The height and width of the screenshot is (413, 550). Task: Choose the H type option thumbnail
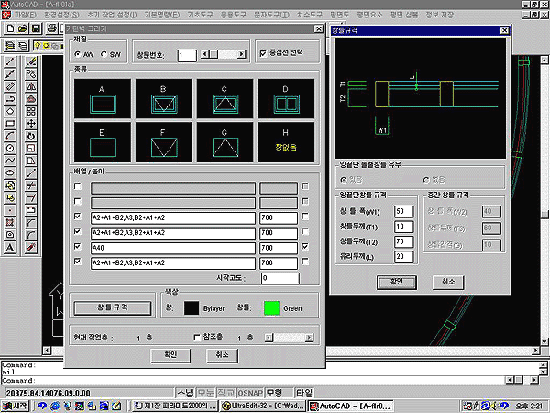point(286,142)
